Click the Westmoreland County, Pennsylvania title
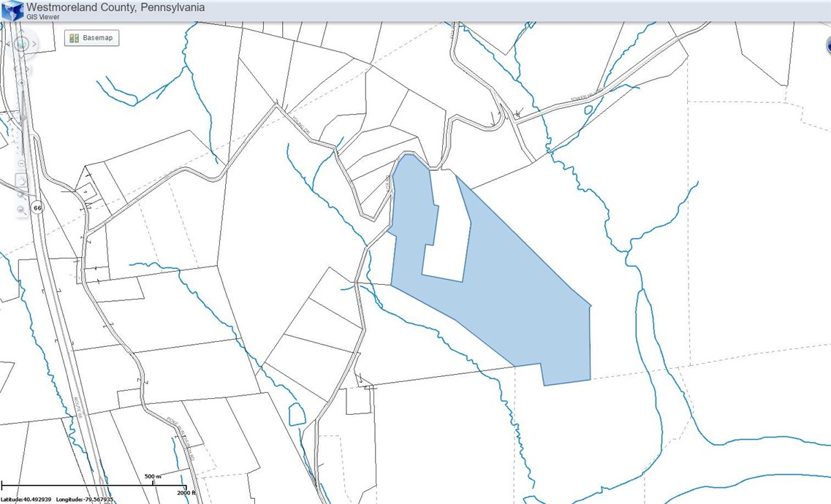Image resolution: width=831 pixels, height=504 pixels. (x=115, y=7)
